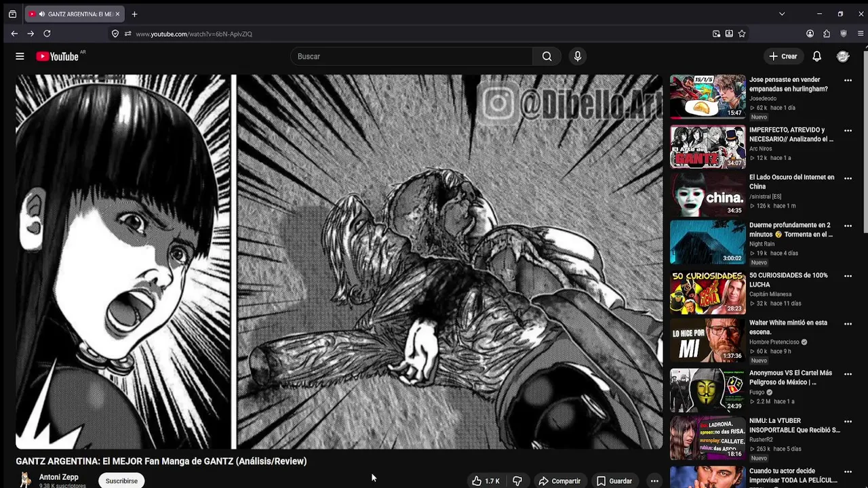Open the site permissions icon in address bar

127,33
